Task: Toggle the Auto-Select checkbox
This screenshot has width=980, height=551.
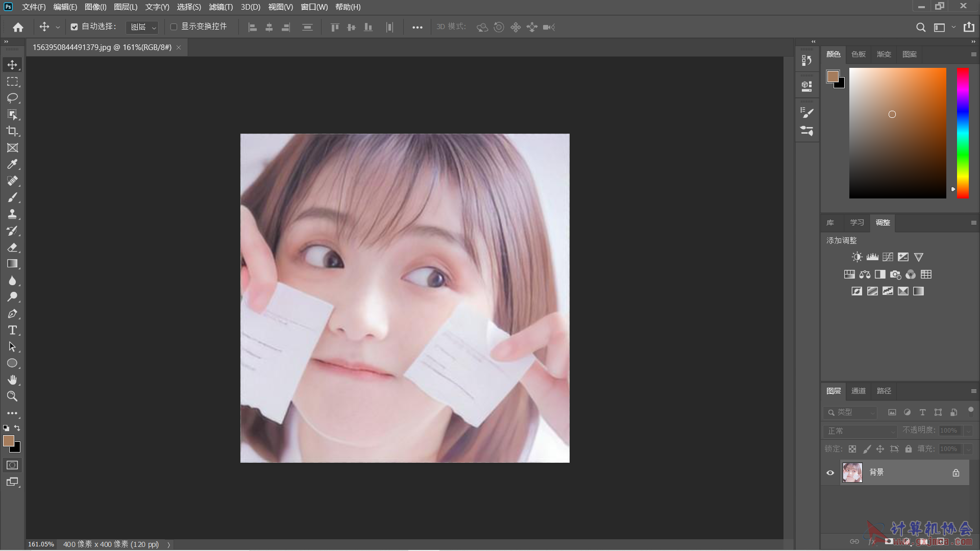Action: (74, 27)
